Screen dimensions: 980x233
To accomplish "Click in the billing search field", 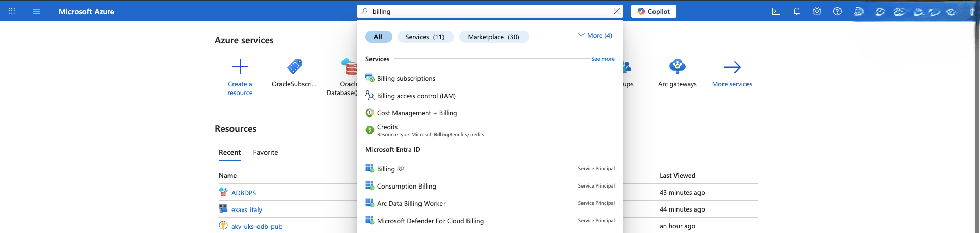I will click(485, 11).
